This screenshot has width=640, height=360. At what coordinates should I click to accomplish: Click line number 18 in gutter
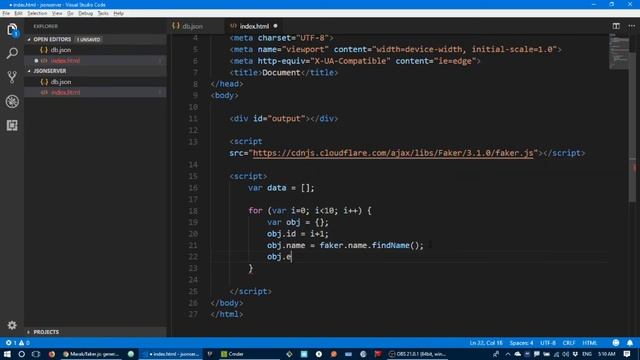point(193,211)
